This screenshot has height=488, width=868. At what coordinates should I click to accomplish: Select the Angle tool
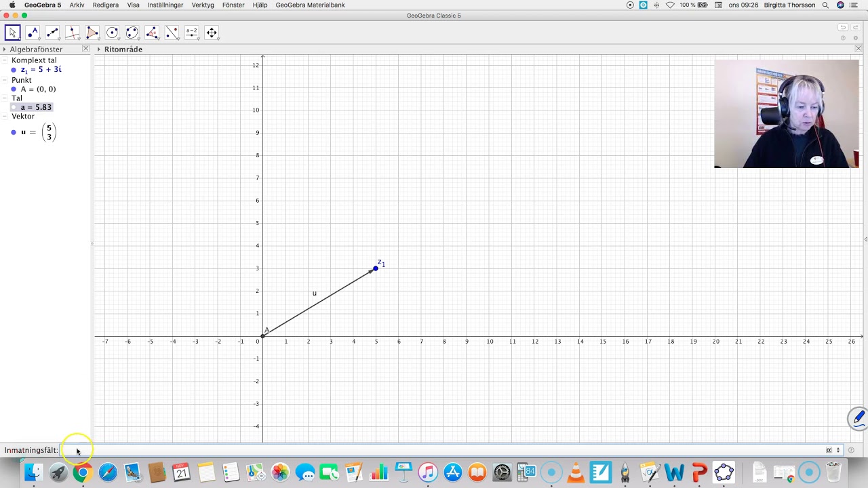pos(152,33)
